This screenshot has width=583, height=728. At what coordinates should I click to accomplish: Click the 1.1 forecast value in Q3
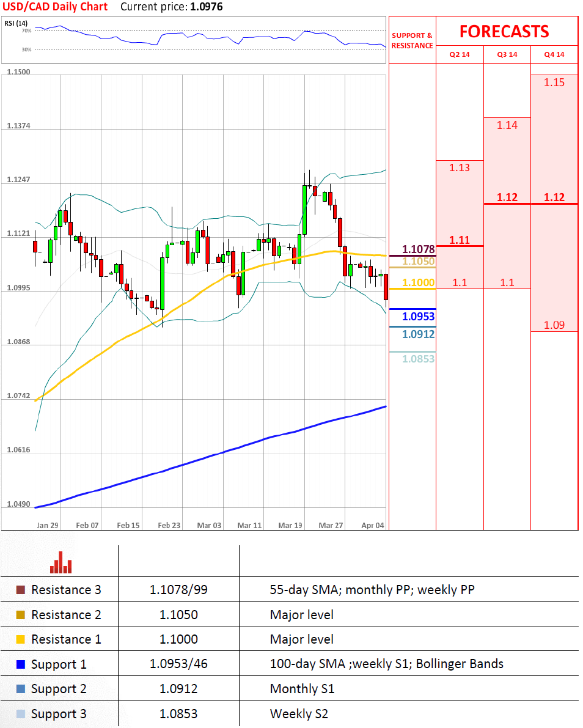pos(507,282)
